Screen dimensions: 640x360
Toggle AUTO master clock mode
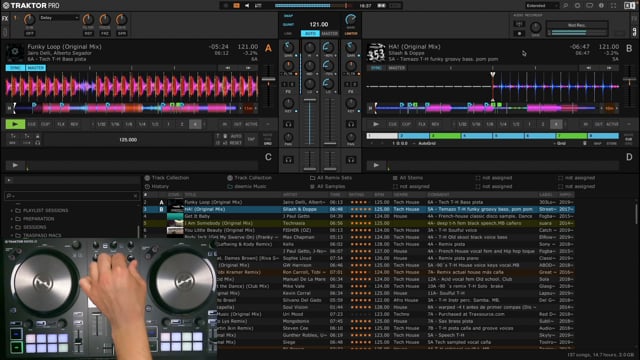click(x=310, y=33)
